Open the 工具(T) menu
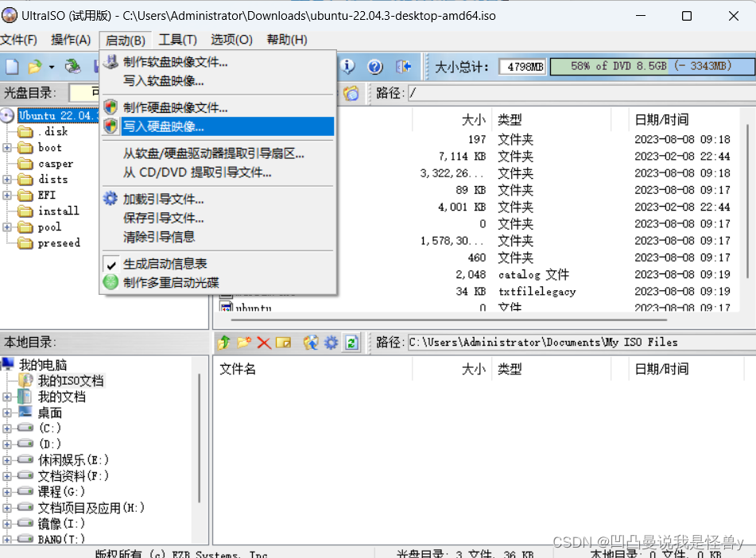756x558 pixels. (x=177, y=40)
